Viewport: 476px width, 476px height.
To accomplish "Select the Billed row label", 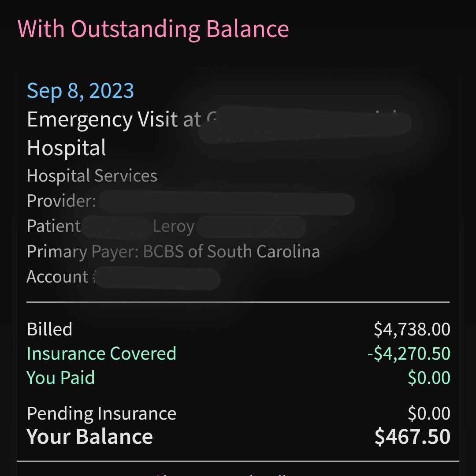I will click(49, 329).
